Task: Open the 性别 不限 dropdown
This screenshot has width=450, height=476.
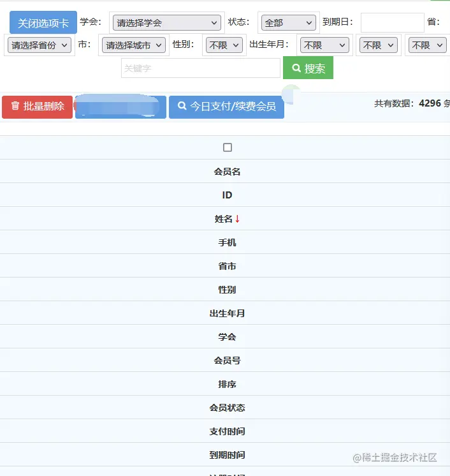Action: pos(224,45)
